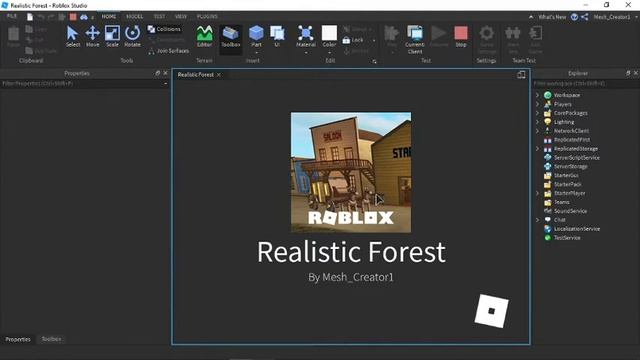This screenshot has width=640, height=360.
Task: Click the Lock tool icon
Action: tap(346, 40)
